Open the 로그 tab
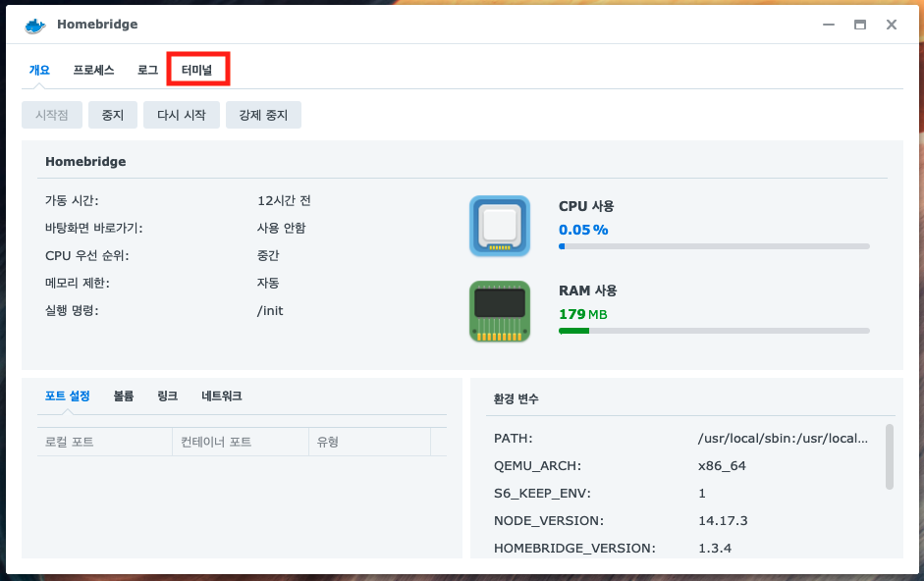Image resolution: width=924 pixels, height=581 pixels. click(x=148, y=70)
